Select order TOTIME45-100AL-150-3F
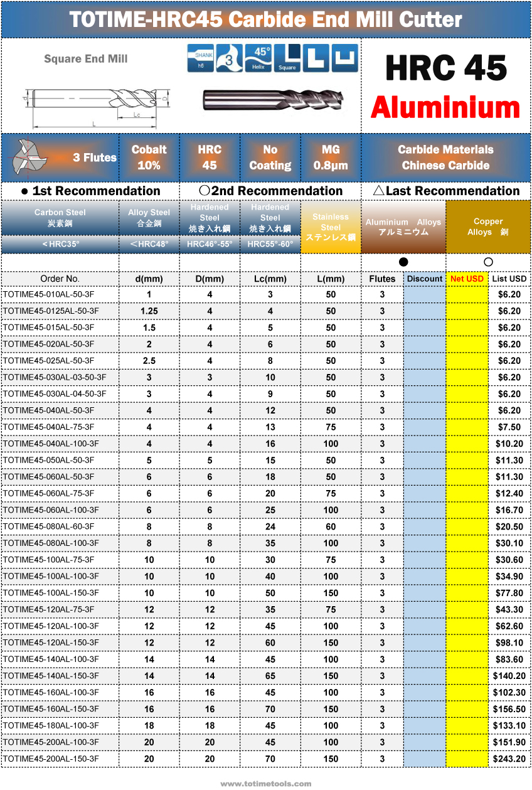Screen dimensions: 532x790 click(50, 593)
